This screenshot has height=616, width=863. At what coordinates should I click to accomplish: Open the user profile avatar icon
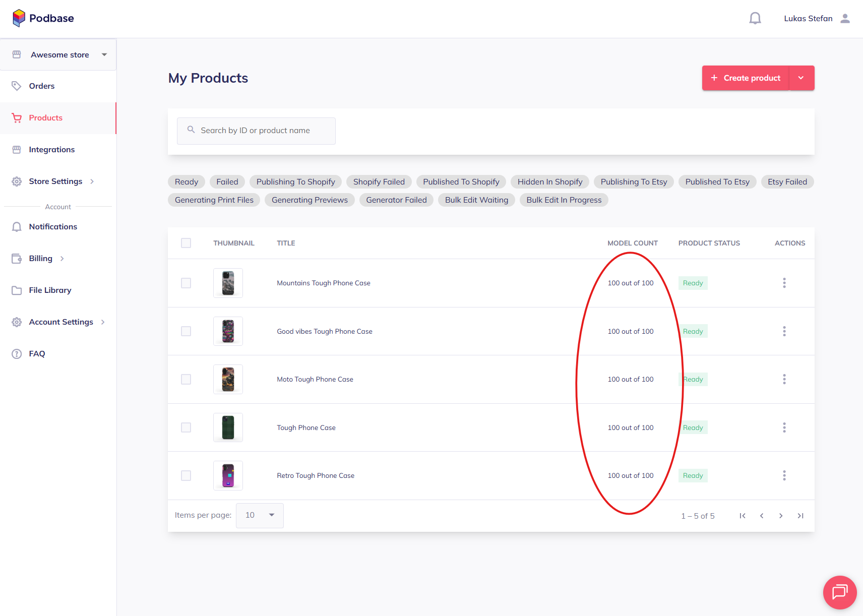pyautogui.click(x=845, y=19)
